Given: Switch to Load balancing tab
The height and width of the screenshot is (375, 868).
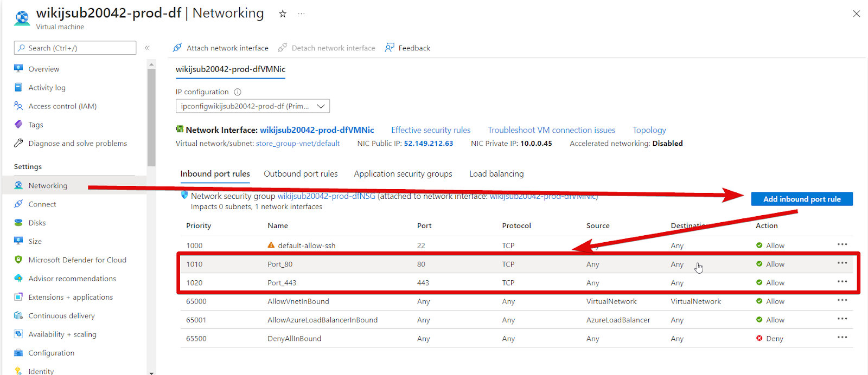Looking at the screenshot, I should coord(496,174).
